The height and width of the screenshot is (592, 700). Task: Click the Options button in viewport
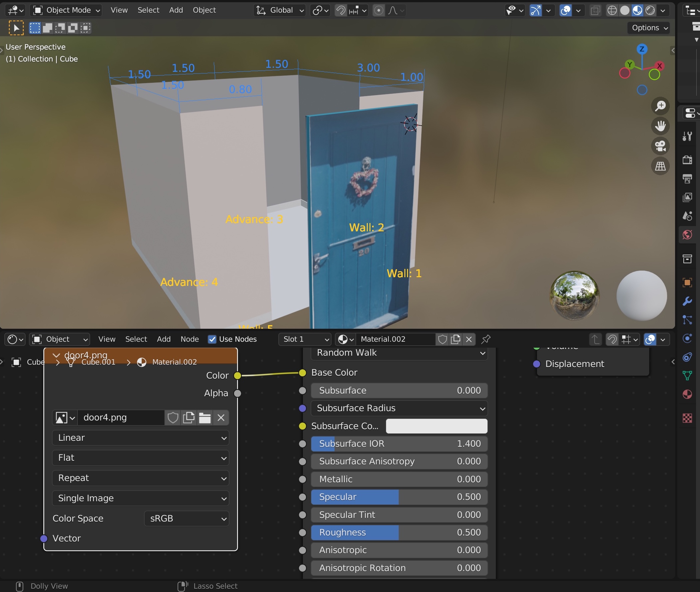point(648,28)
